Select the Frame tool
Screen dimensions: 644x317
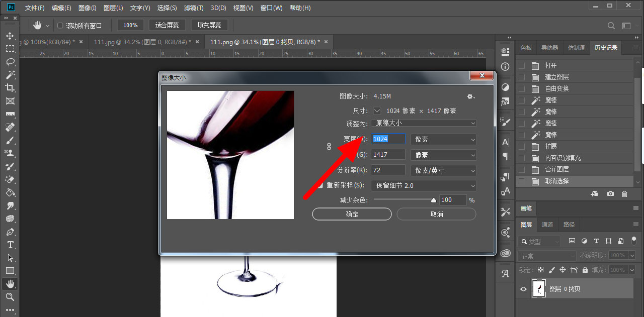[10, 101]
